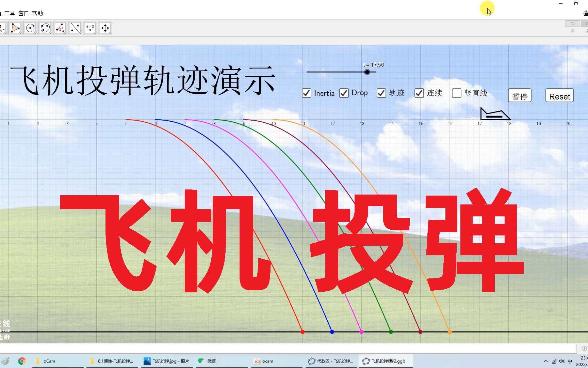Screen dimensions: 588x368
Task: Open the 窗口 menu
Action: click(x=23, y=13)
